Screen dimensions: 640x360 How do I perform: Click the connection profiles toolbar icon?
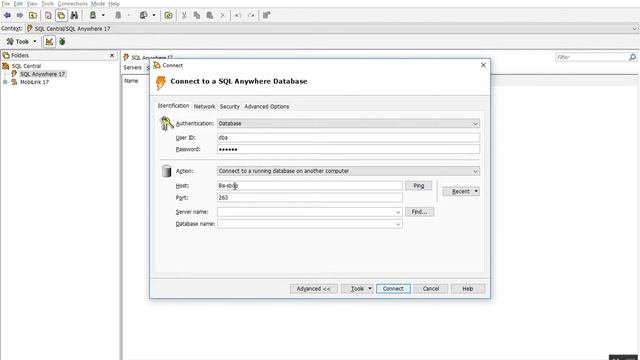tap(143, 16)
